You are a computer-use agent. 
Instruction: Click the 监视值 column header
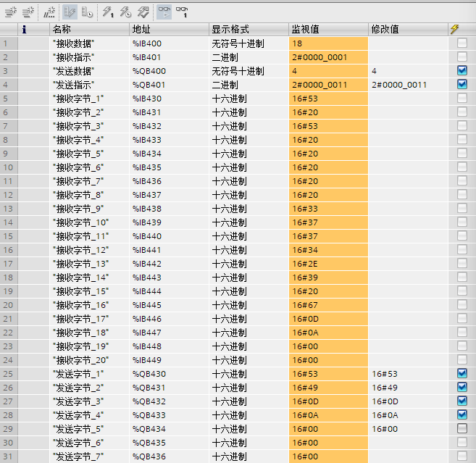pyautogui.click(x=327, y=29)
